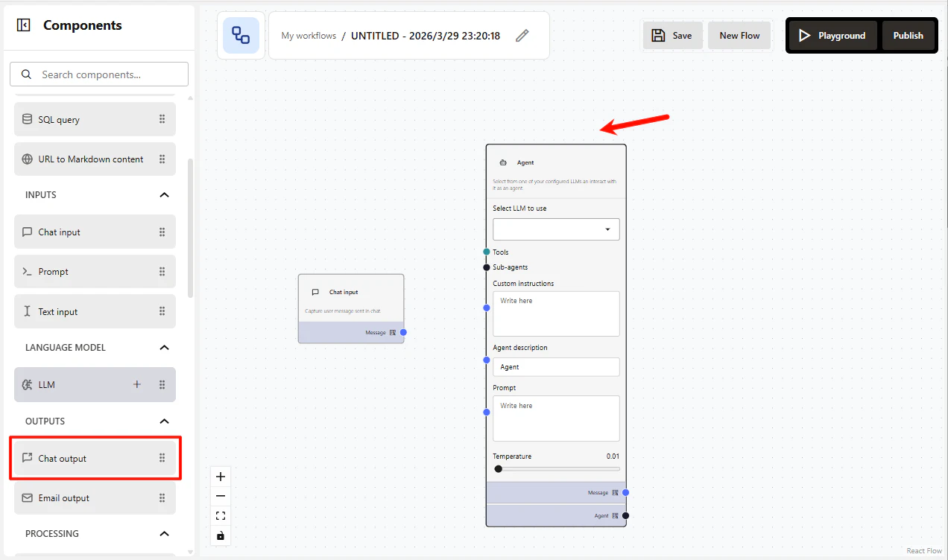Click the Message output handle of Chat input node
Viewport: 948px width, 560px height.
[x=403, y=332]
